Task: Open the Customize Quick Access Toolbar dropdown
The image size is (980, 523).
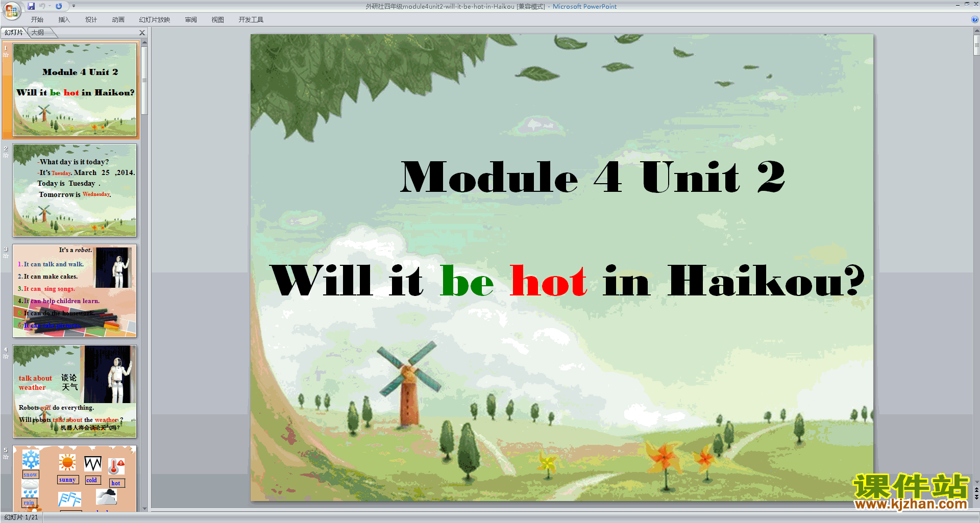Action: click(x=73, y=6)
